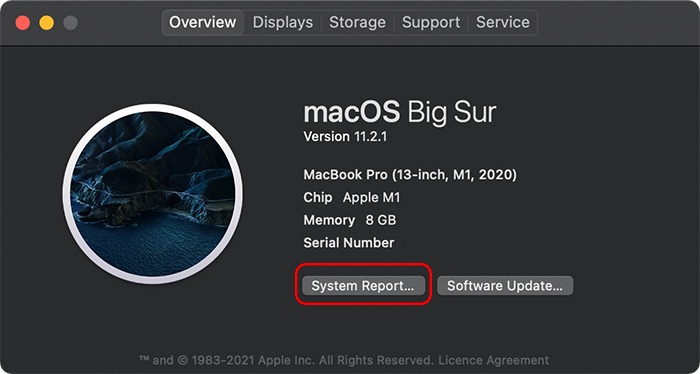Switch to the Displays tab
The height and width of the screenshot is (374, 700).
(x=283, y=22)
